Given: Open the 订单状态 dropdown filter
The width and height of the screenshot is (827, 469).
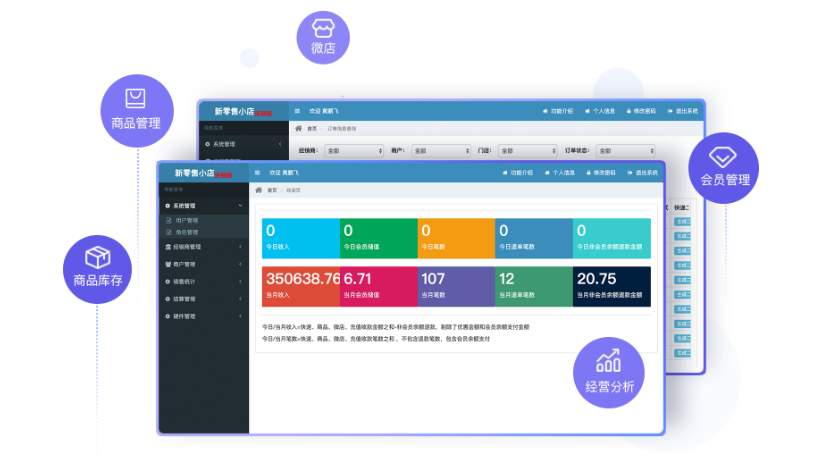Looking at the screenshot, I should [x=618, y=150].
